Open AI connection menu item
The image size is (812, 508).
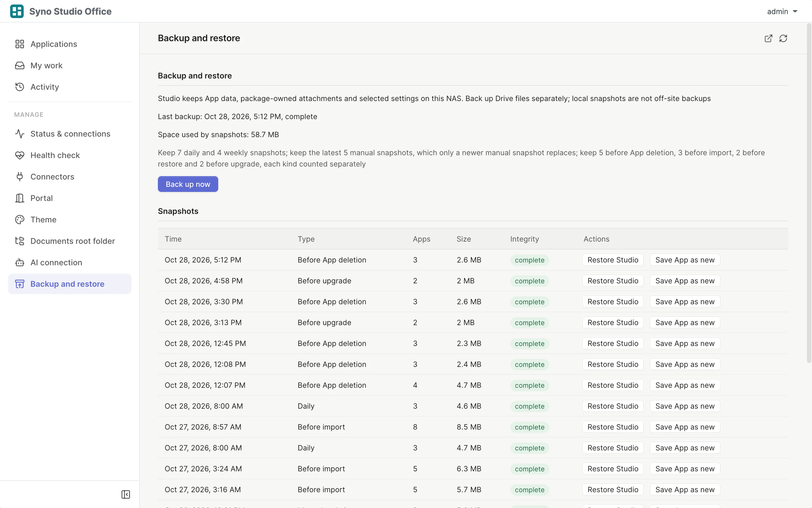click(70, 262)
